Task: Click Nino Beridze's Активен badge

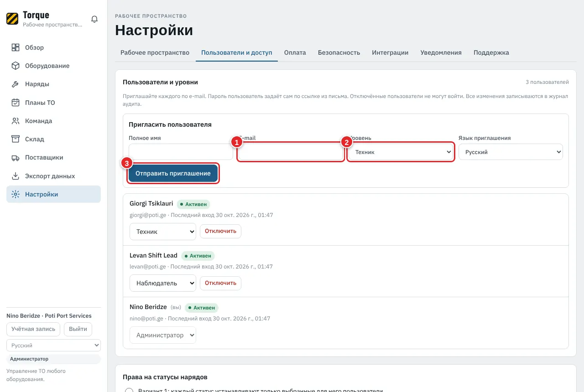Action: coord(202,308)
